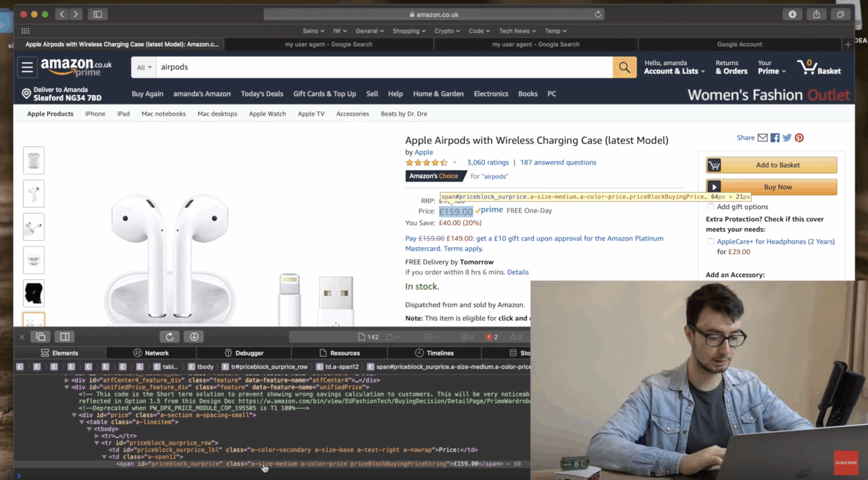Share product via Twitter icon
The image size is (868, 480).
click(787, 138)
